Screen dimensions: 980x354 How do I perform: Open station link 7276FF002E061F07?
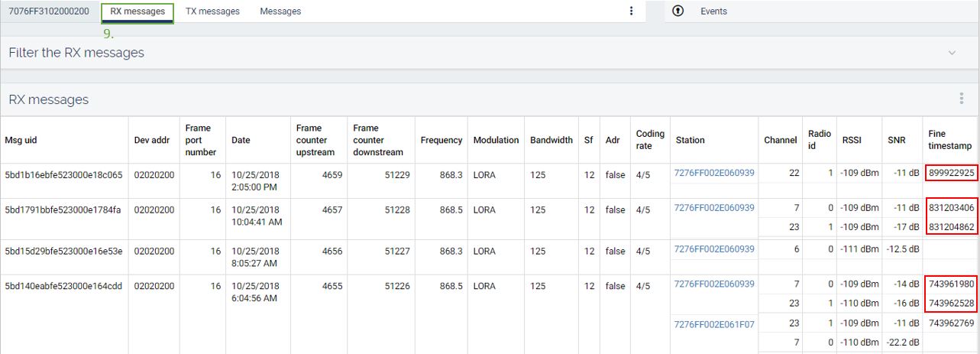tap(714, 324)
